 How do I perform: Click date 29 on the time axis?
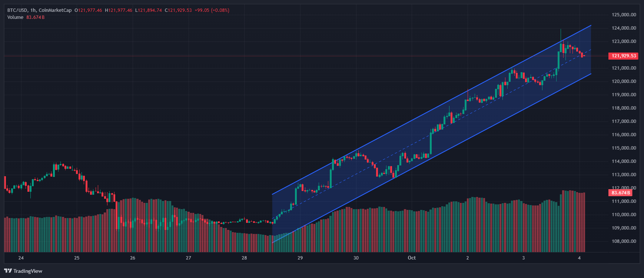(300, 258)
